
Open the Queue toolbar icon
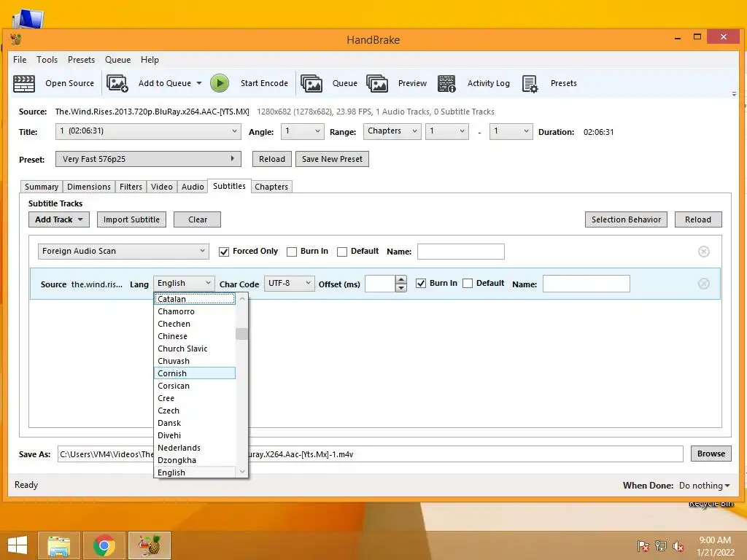[311, 83]
